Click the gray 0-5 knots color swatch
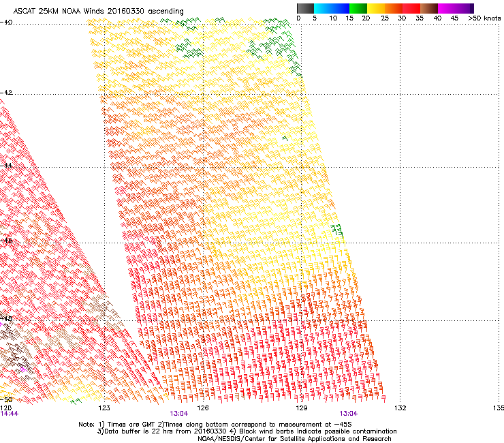 click(x=305, y=8)
